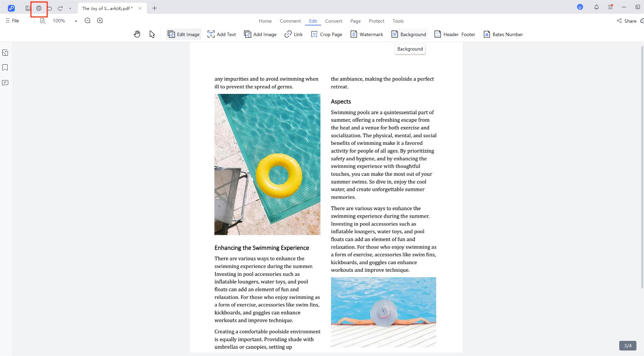Choose the Add Image tool
The width and height of the screenshot is (644, 356).
(260, 34)
